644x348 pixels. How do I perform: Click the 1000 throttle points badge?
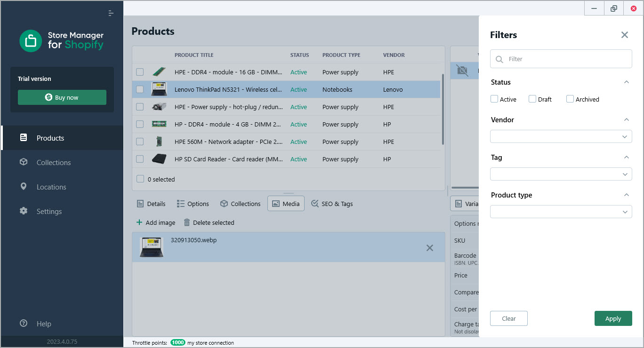click(x=178, y=343)
